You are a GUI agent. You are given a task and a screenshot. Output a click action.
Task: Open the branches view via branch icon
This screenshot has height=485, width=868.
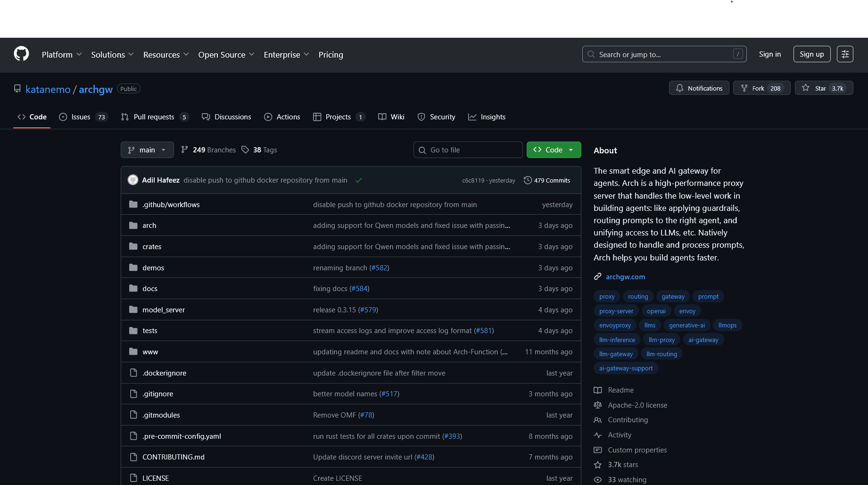[184, 150]
